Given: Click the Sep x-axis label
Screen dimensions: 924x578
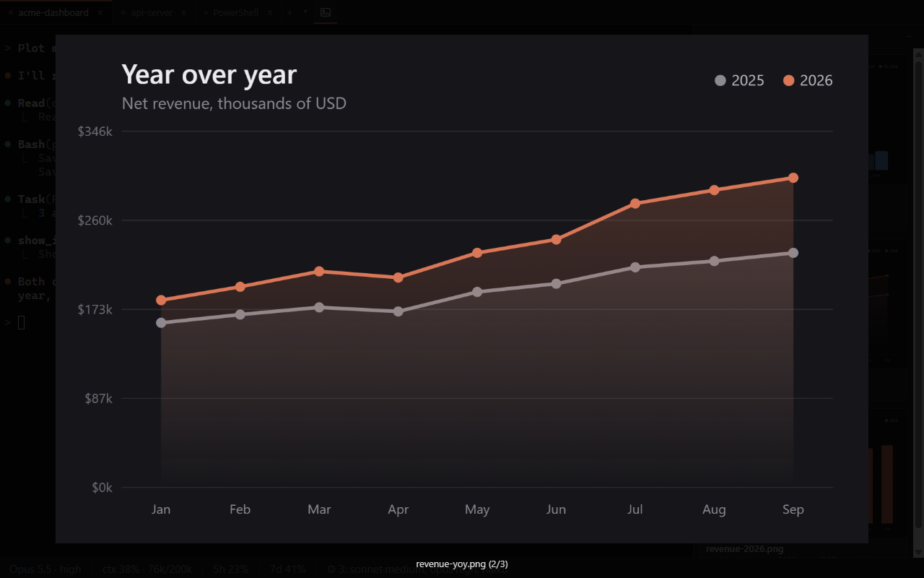Looking at the screenshot, I should tap(793, 509).
